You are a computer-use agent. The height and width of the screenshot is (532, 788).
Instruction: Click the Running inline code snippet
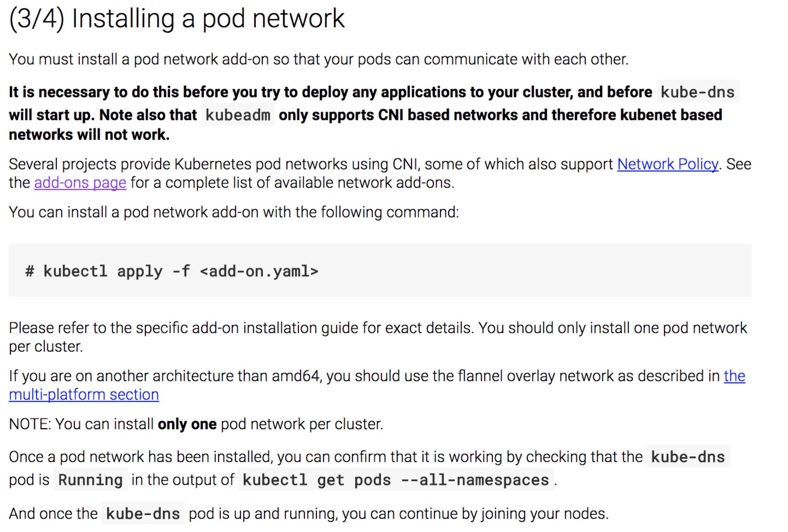(90, 480)
